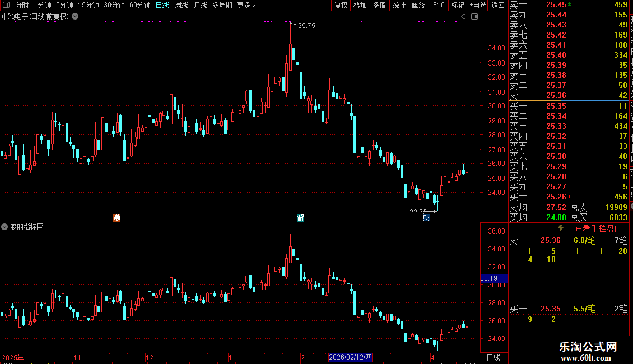Click the 6.0/笔 sell queue value
The image size is (633, 364).
point(584,240)
